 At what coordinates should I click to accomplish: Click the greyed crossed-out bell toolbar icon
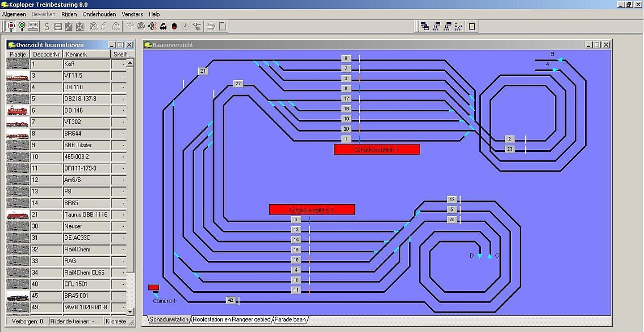click(94, 27)
